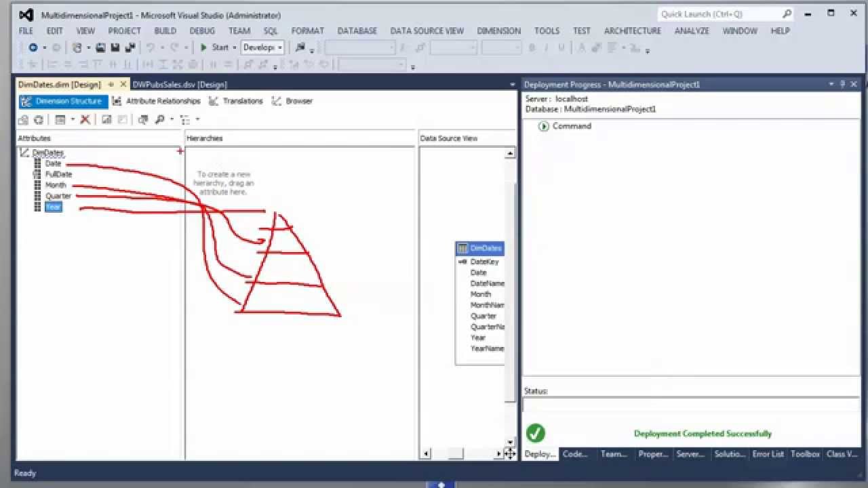The image size is (868, 488).
Task: Switch to Attribute Relationships tab
Action: (x=156, y=101)
